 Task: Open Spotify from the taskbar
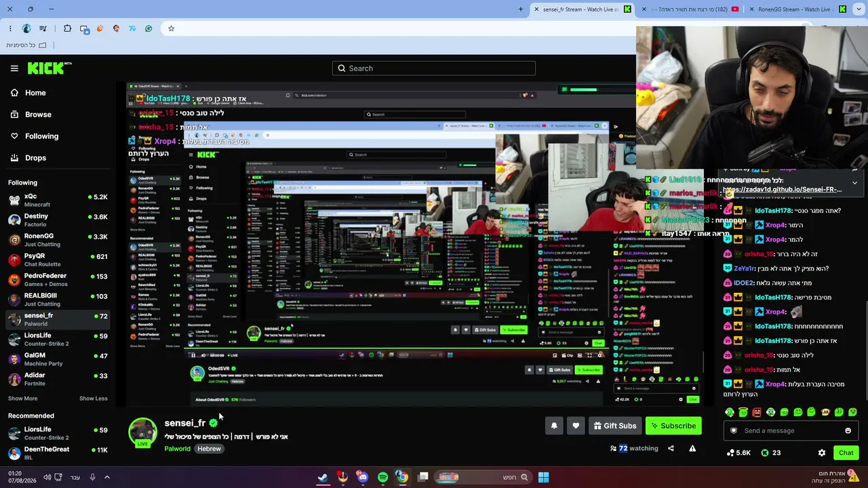pos(382,477)
